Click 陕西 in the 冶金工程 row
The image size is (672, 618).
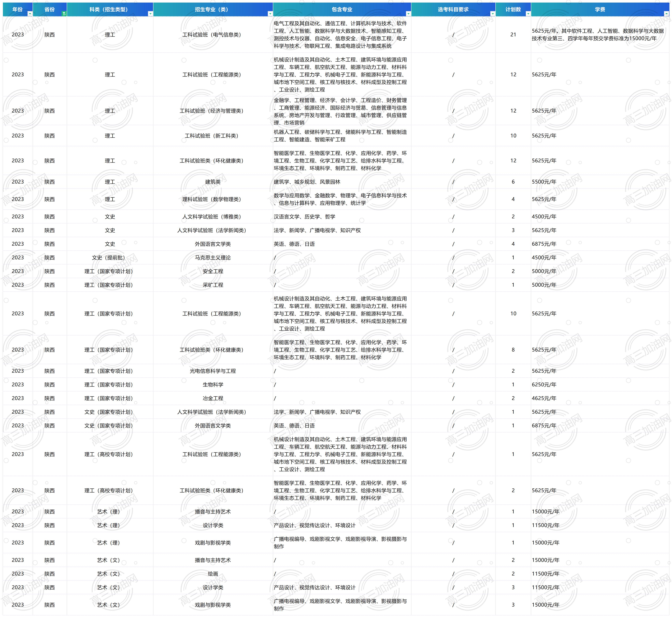(50, 399)
